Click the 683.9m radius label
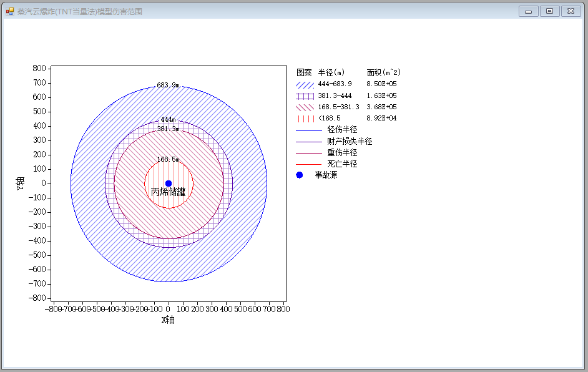The image size is (588, 372). [x=168, y=85]
